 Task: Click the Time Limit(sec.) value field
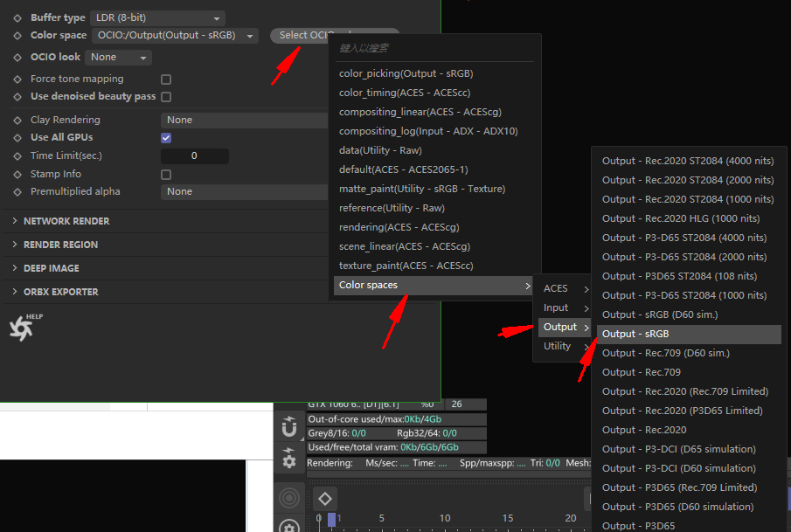point(194,155)
